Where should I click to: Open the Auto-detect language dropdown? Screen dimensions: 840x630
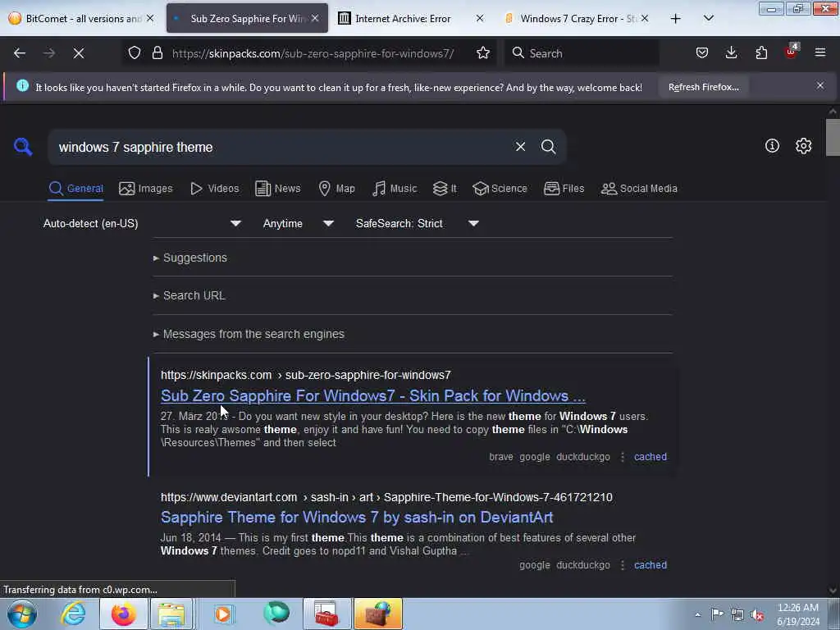pyautogui.click(x=141, y=223)
